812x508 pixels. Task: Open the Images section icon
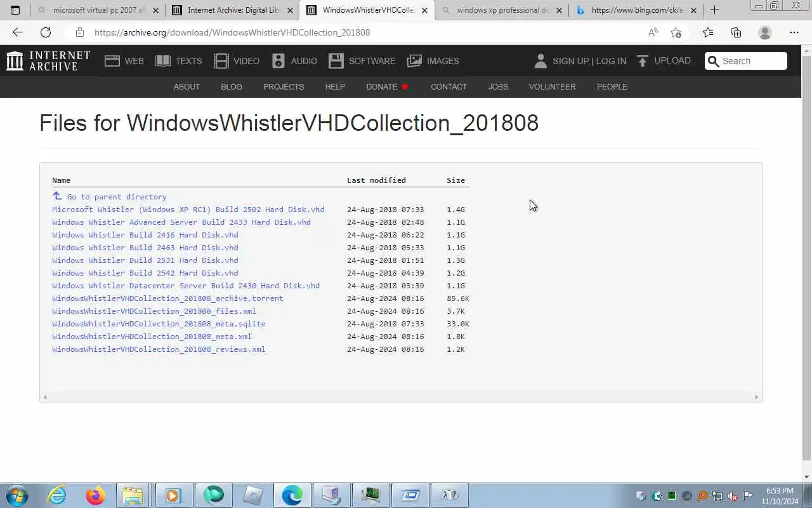tap(414, 61)
